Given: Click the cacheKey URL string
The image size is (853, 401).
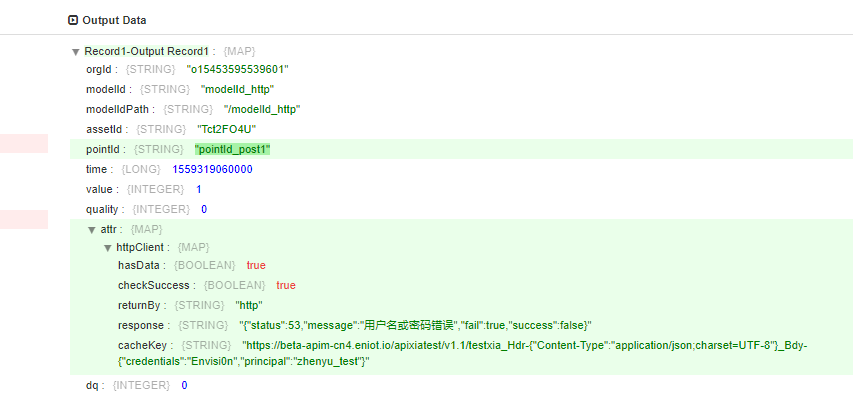Looking at the screenshot, I should coord(530,345).
